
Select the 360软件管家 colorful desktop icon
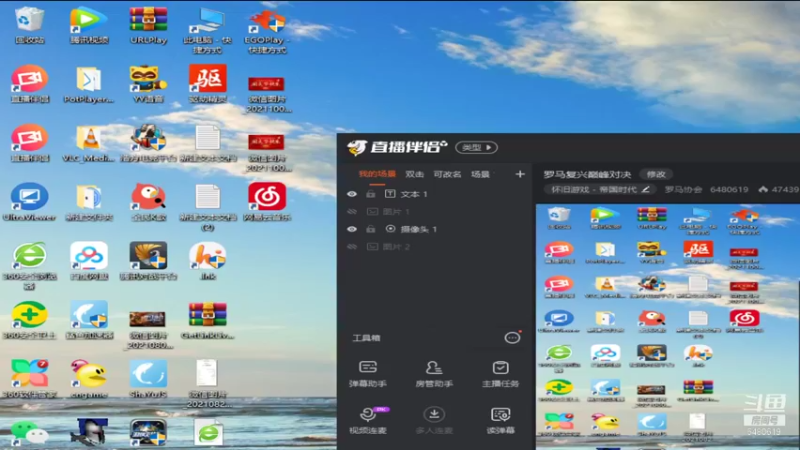click(x=29, y=380)
